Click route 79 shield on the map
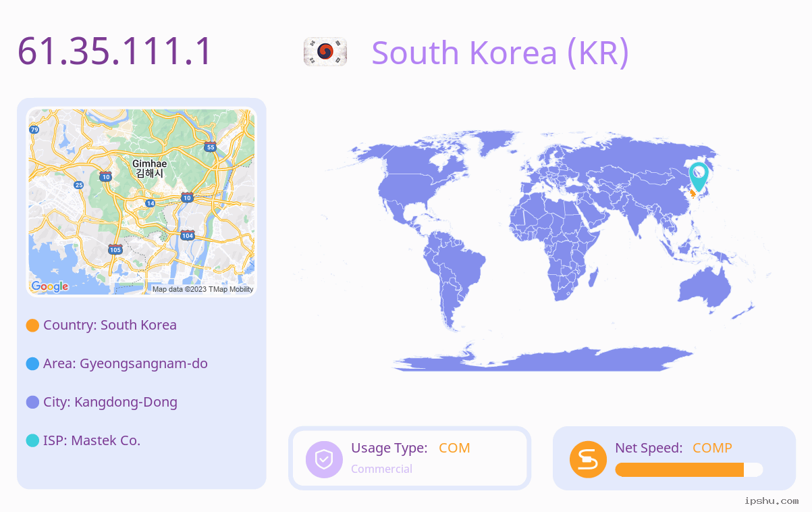The height and width of the screenshot is (512, 812). (34, 129)
